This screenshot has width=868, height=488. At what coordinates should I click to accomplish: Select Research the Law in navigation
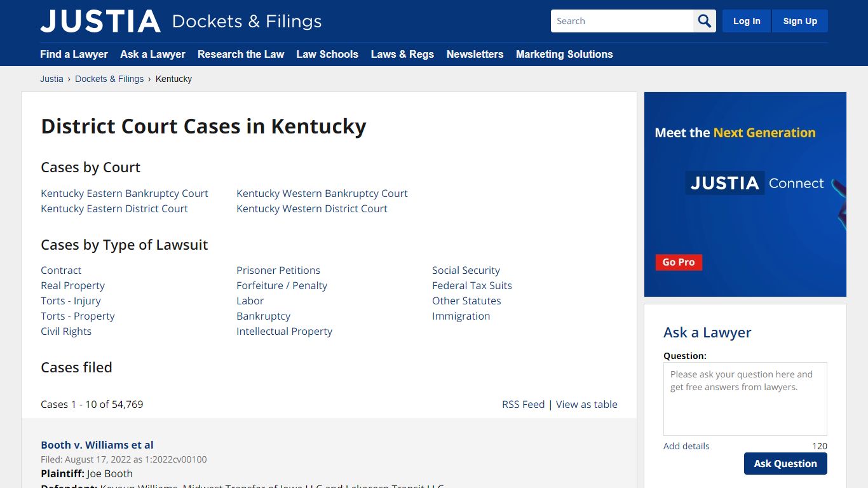(241, 55)
